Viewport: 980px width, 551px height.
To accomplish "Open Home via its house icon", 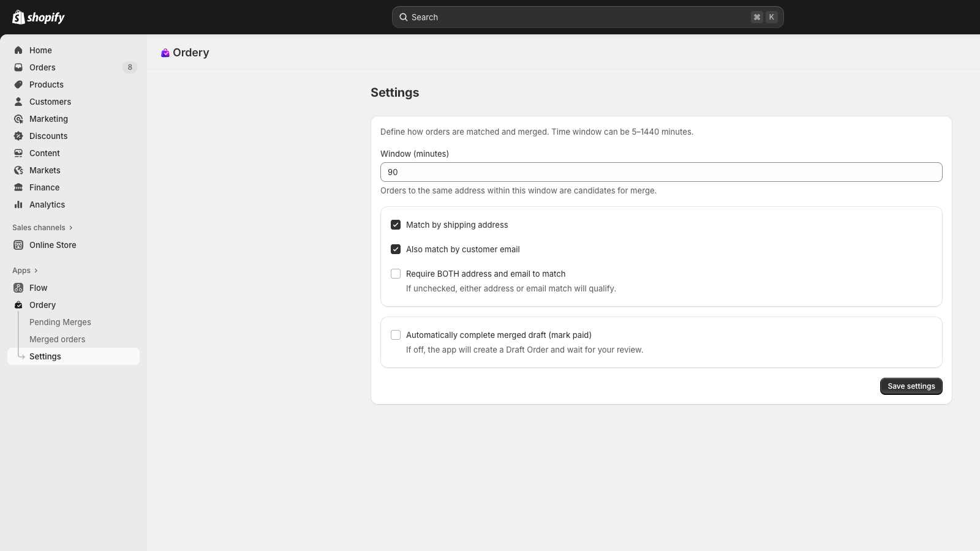I will (x=18, y=50).
